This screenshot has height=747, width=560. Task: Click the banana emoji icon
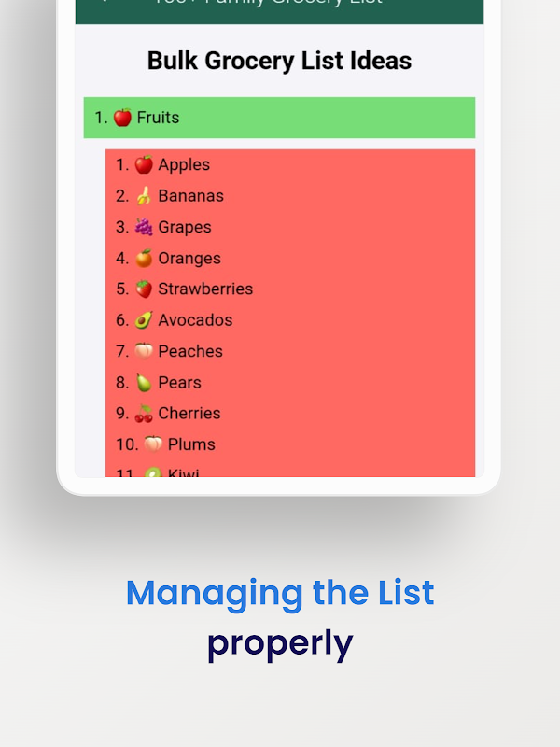click(x=144, y=196)
